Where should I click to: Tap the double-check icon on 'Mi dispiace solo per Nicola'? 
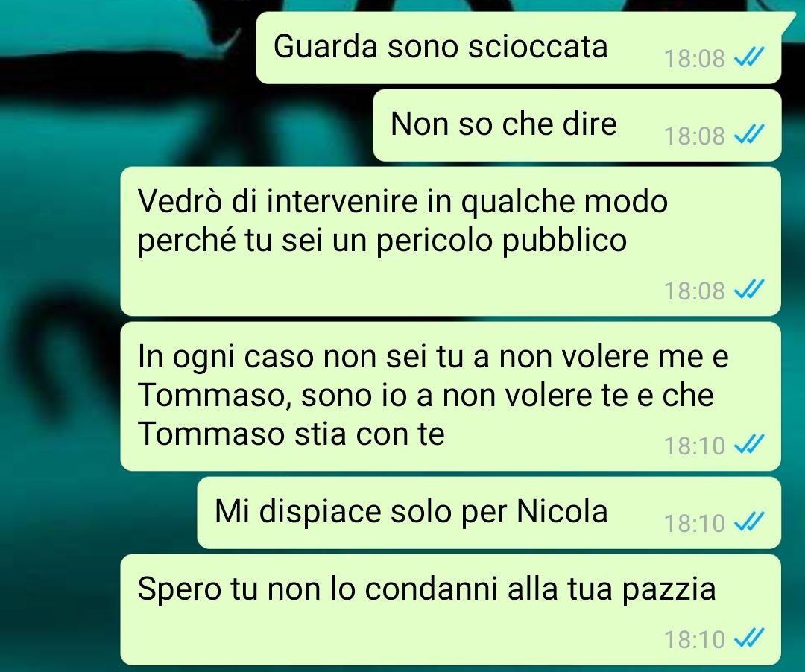pyautogui.click(x=750, y=522)
